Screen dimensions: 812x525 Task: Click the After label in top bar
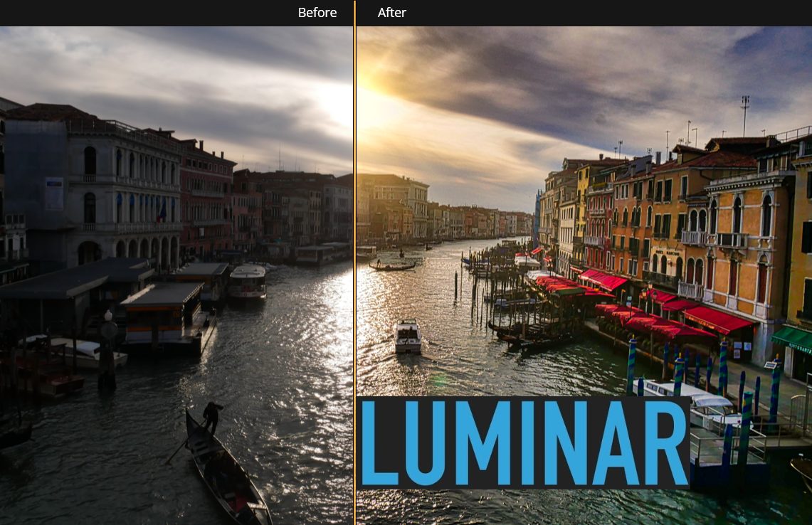tap(392, 13)
